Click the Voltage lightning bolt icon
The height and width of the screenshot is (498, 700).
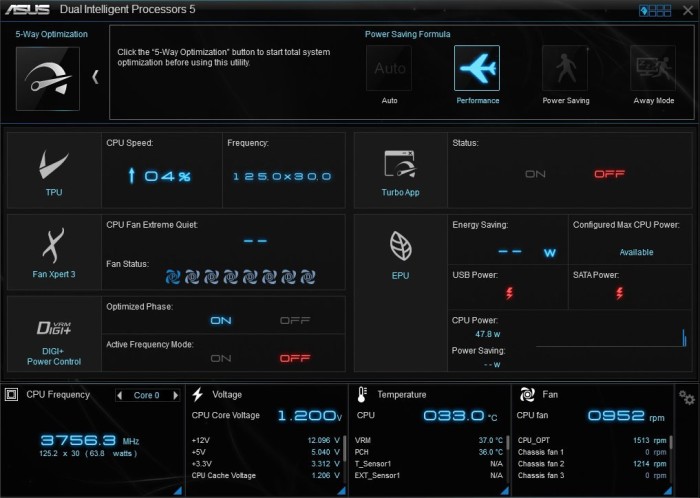(197, 394)
